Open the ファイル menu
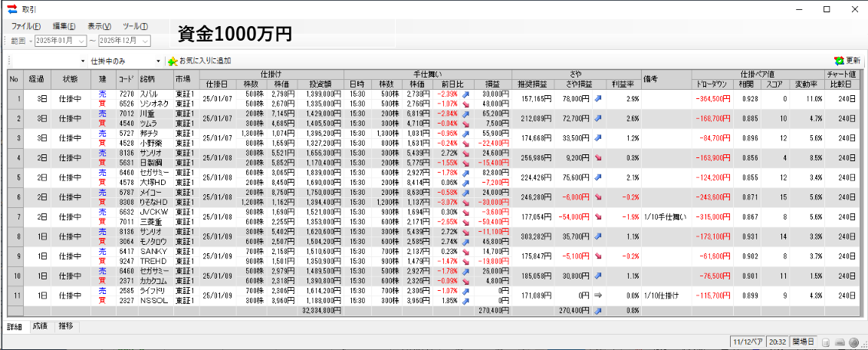Viewport: 868px width, 350px height. point(26,26)
